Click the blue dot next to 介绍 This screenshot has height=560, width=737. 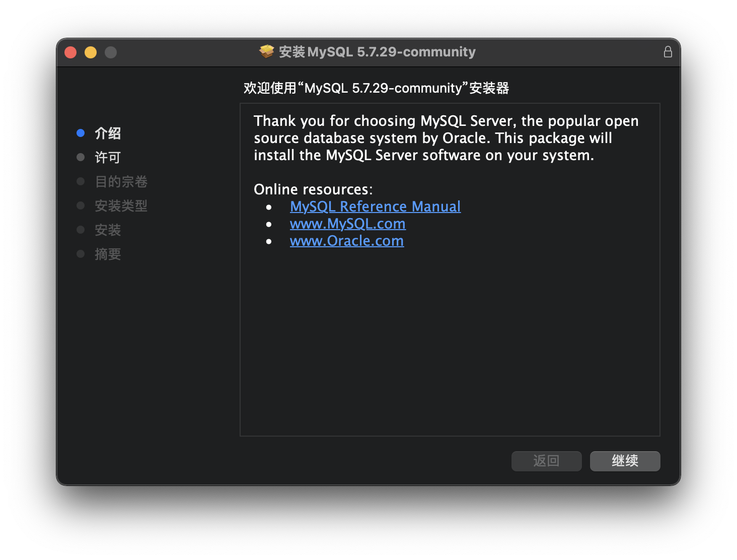click(81, 133)
